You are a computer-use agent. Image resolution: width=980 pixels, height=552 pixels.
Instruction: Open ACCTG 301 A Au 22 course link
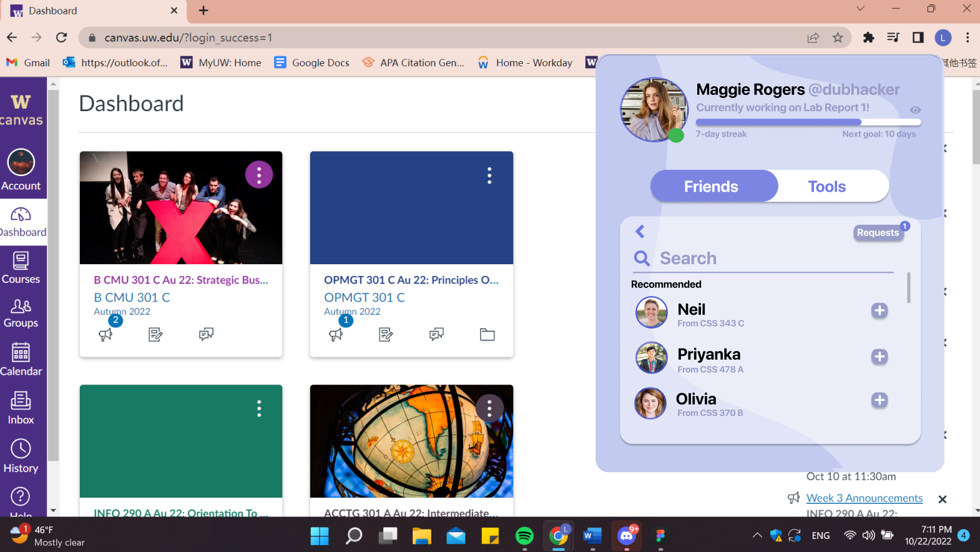coord(411,512)
